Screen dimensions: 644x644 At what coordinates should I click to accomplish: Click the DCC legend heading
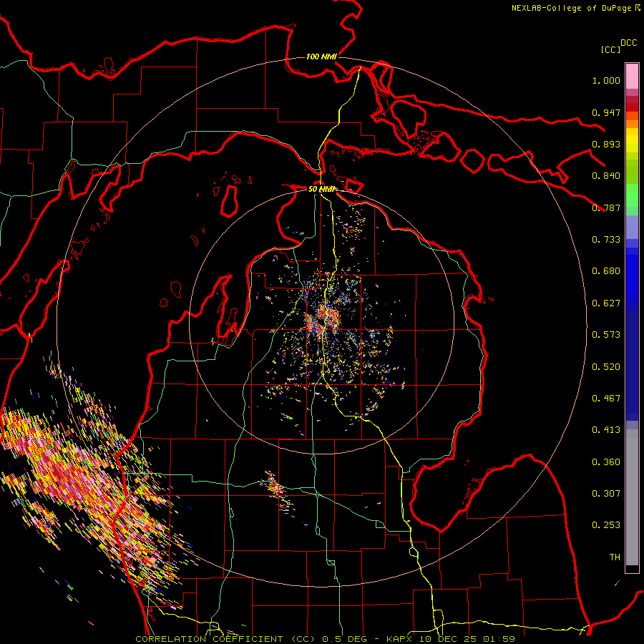(629, 43)
